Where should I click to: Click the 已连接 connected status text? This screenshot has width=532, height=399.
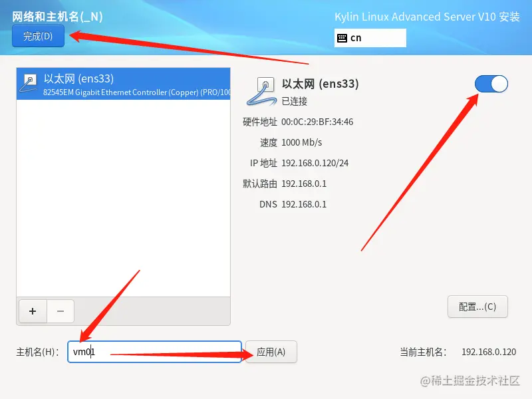click(x=295, y=101)
